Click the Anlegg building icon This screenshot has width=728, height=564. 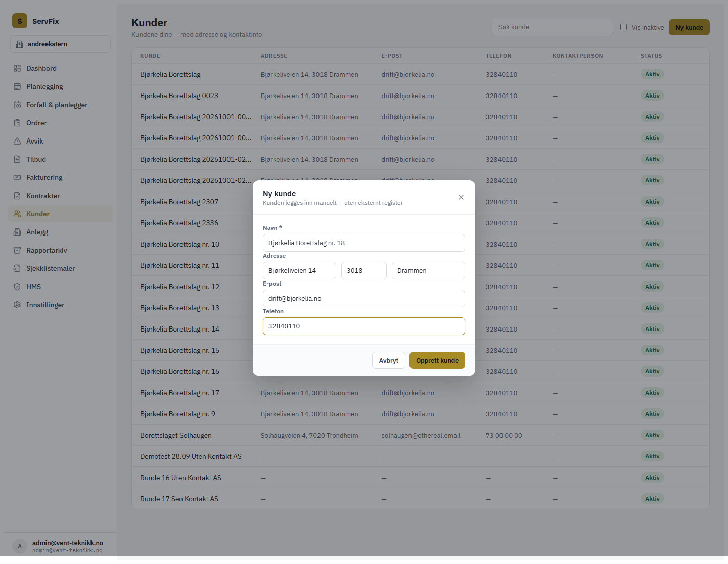[x=17, y=232]
